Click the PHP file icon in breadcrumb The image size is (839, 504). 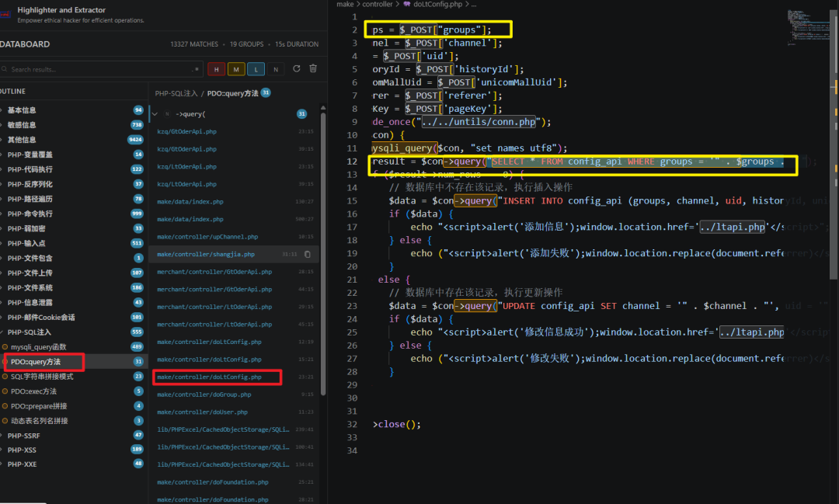[407, 5]
